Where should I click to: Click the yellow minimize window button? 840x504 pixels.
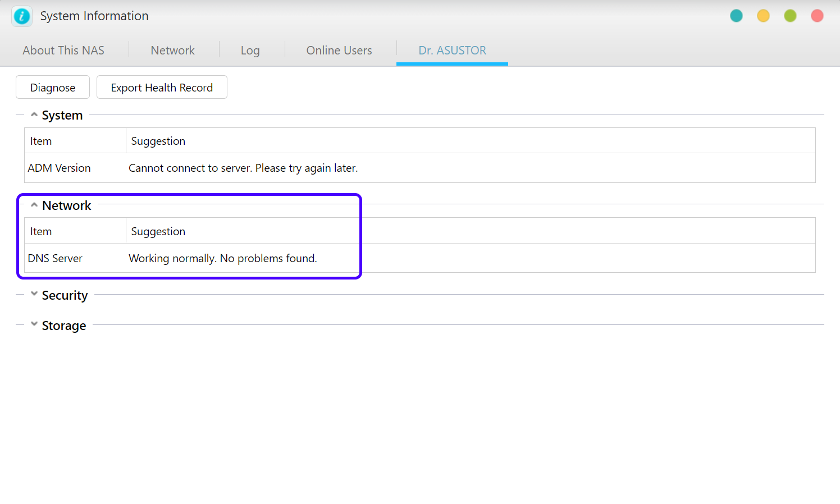(x=763, y=16)
